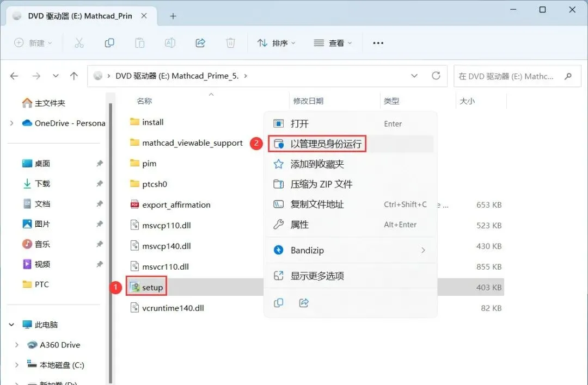
Task: Close the DVD 驱动器 tab
Action: [x=144, y=16]
